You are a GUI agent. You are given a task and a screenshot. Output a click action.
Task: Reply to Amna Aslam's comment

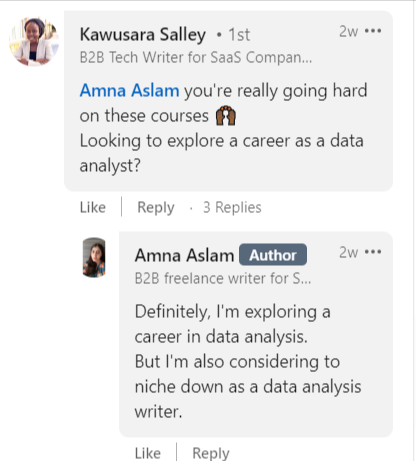point(211,453)
